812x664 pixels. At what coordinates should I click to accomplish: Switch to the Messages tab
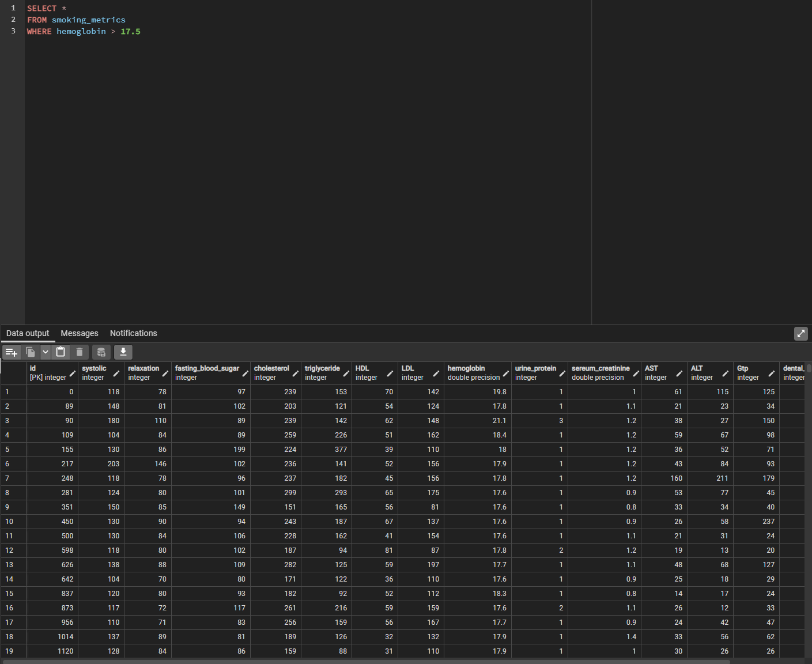(79, 333)
